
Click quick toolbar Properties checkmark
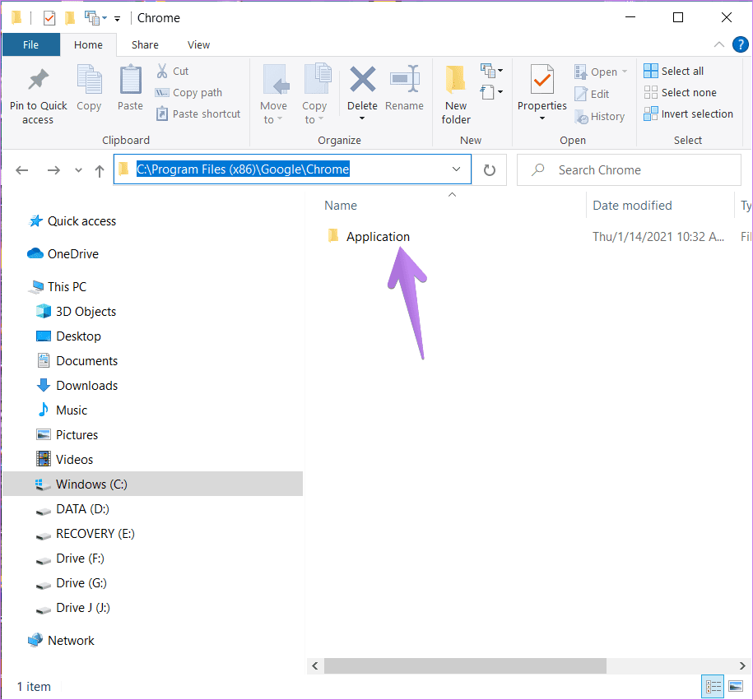tap(49, 18)
